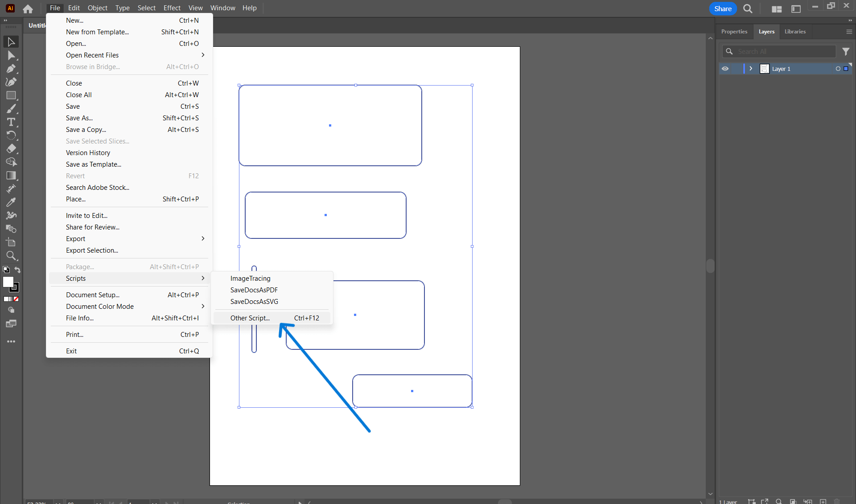
Task: Choose File Info... menu item
Action: click(x=129, y=318)
